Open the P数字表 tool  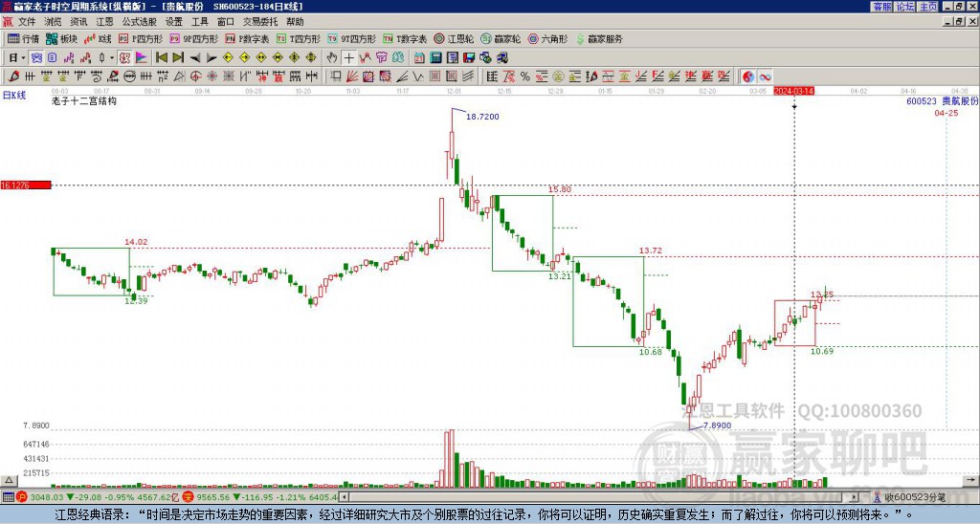pos(247,38)
